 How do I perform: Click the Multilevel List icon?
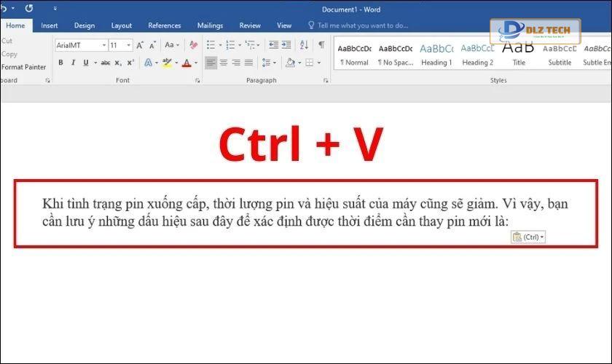click(x=250, y=45)
